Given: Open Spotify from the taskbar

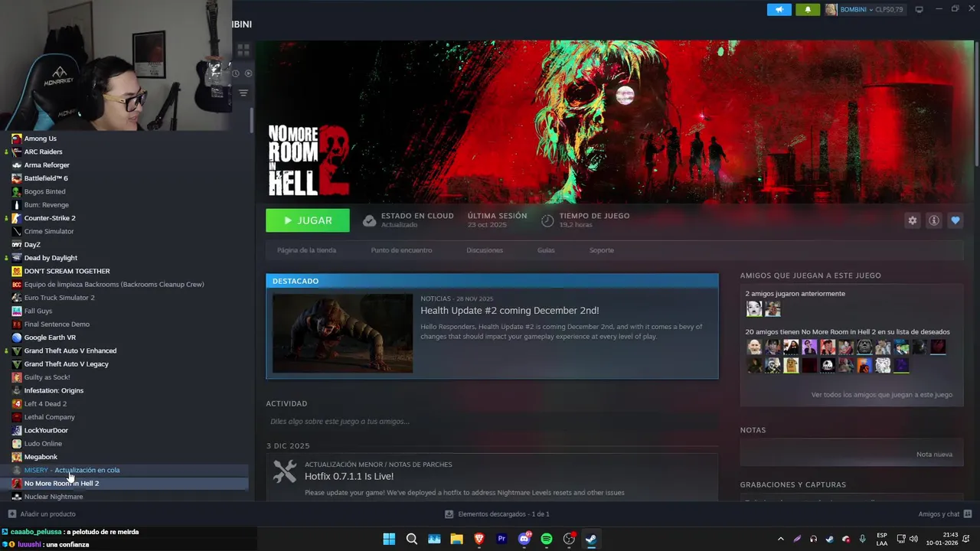Looking at the screenshot, I should [x=547, y=539].
